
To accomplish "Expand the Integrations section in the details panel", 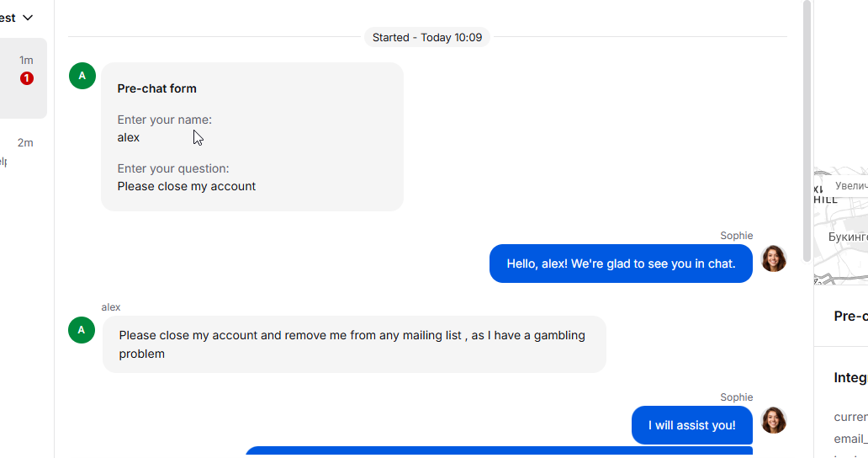I will pos(849,378).
